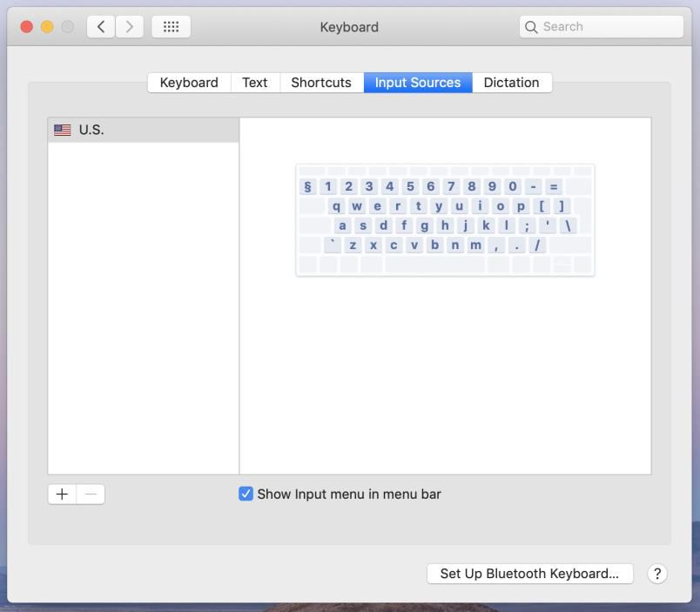Open help with the question mark button
Screen dimensions: 700x612
coord(657,574)
